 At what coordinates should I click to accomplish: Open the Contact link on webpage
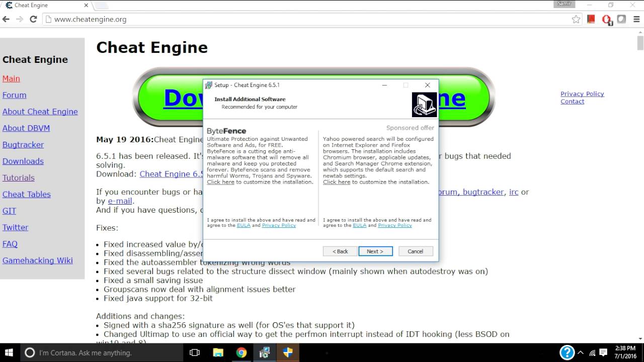click(x=573, y=102)
